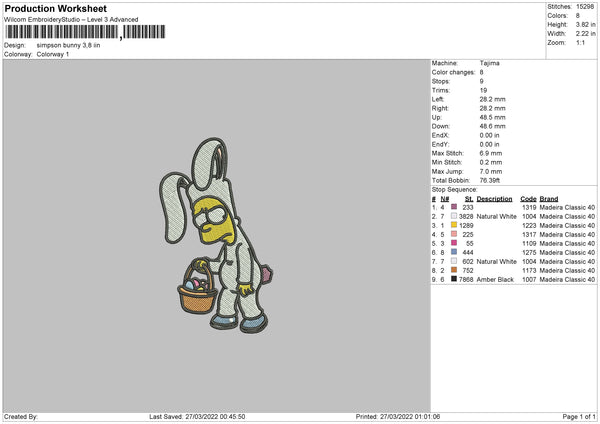Screen dimensions: 600x424
Task: Select the magenta swatch for code 1109
Action: (x=454, y=243)
